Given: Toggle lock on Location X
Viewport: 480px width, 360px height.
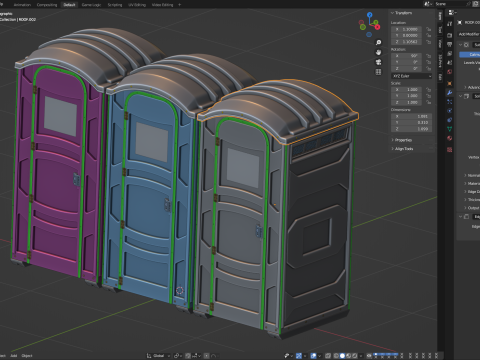Looking at the screenshot, I should coord(429,29).
